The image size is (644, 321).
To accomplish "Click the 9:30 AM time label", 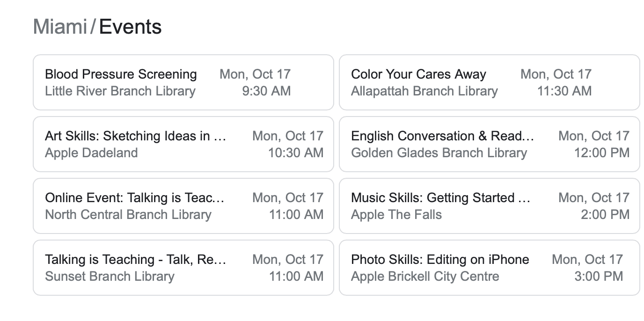I will (x=266, y=91).
